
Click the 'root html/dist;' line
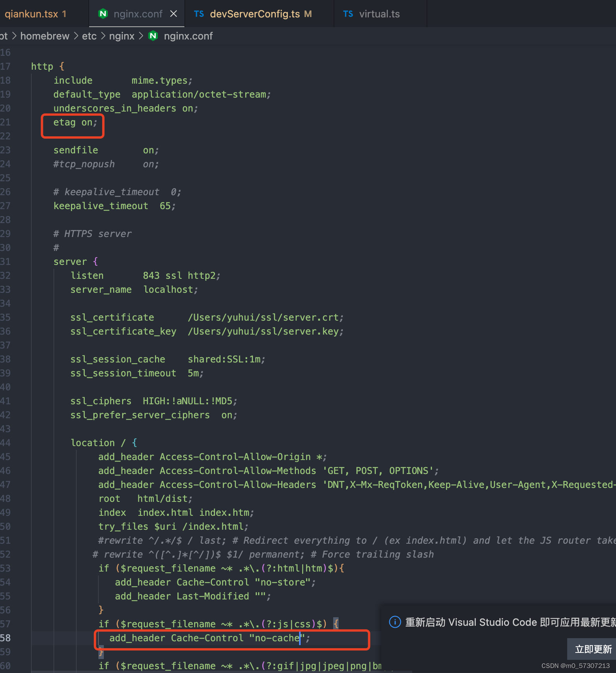point(145,499)
